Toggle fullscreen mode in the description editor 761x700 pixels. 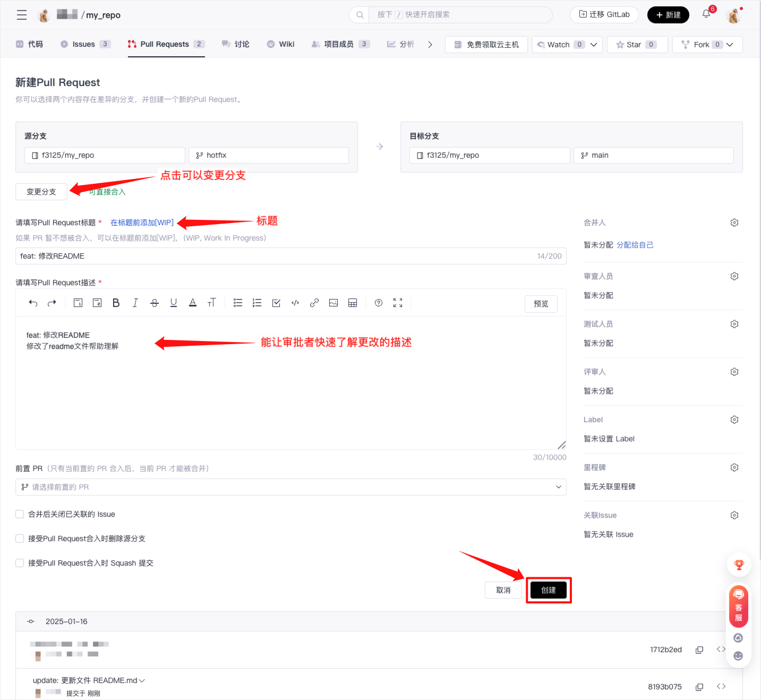(x=398, y=303)
